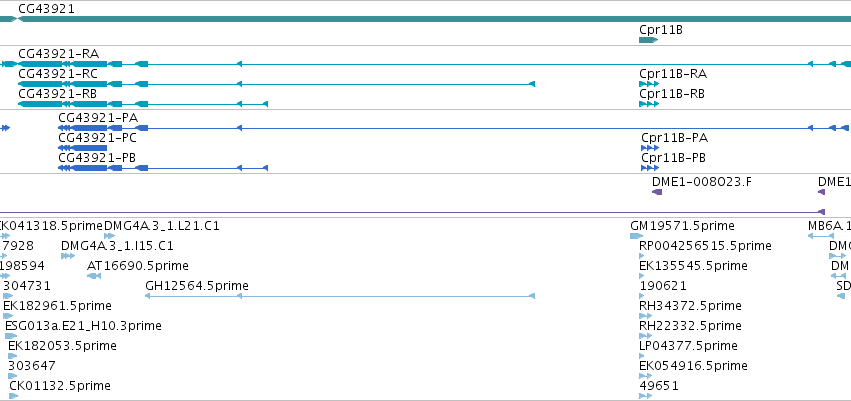
Task: Select the CG43921 gene bar
Action: click(434, 19)
